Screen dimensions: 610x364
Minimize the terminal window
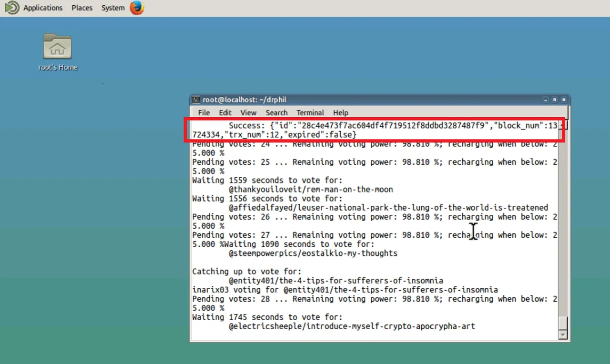click(546, 100)
